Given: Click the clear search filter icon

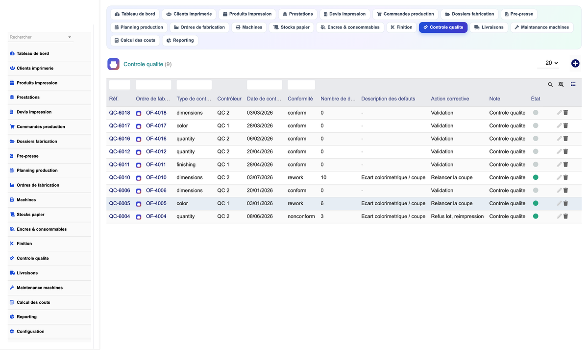Looking at the screenshot, I should (561, 85).
